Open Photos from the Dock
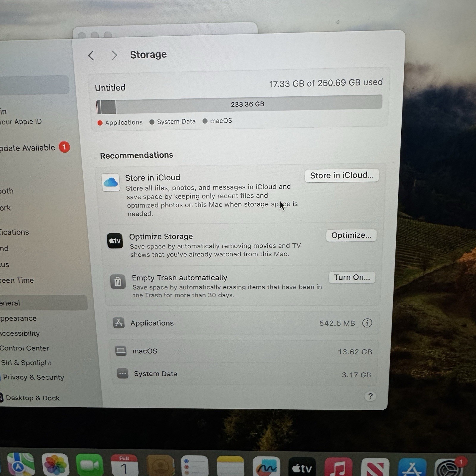Image resolution: width=476 pixels, height=476 pixels. [55, 465]
